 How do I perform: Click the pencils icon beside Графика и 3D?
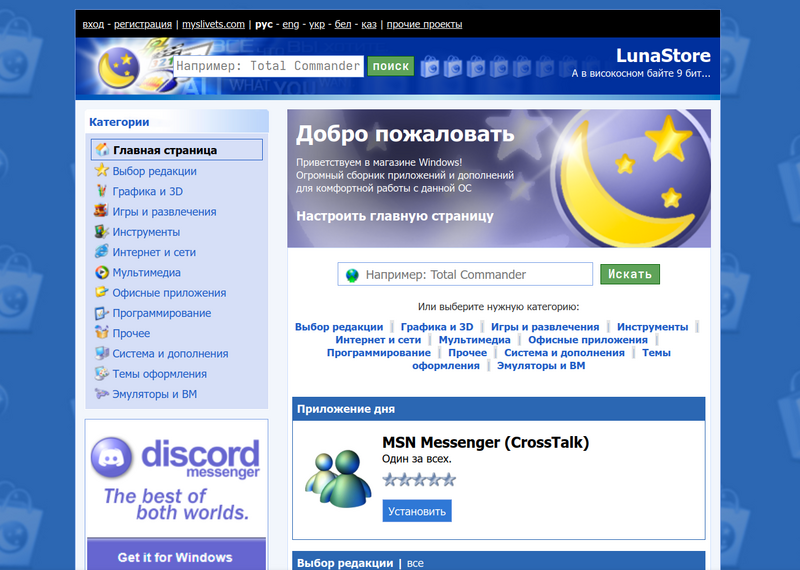point(102,191)
